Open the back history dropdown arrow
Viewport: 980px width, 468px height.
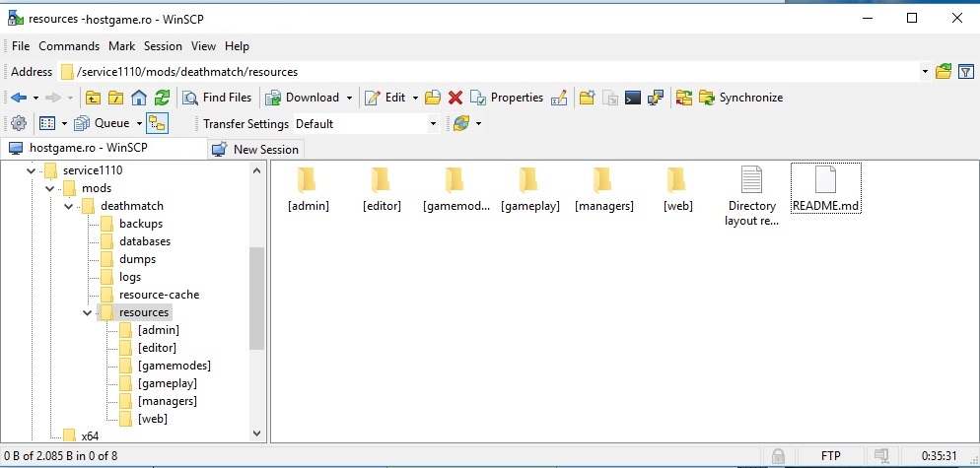tap(35, 99)
